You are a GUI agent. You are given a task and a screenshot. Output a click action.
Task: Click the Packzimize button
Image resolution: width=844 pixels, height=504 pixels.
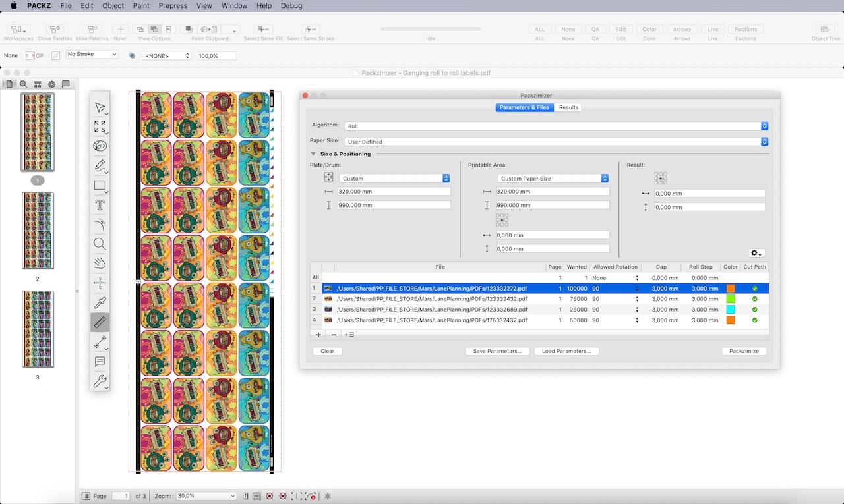point(744,351)
